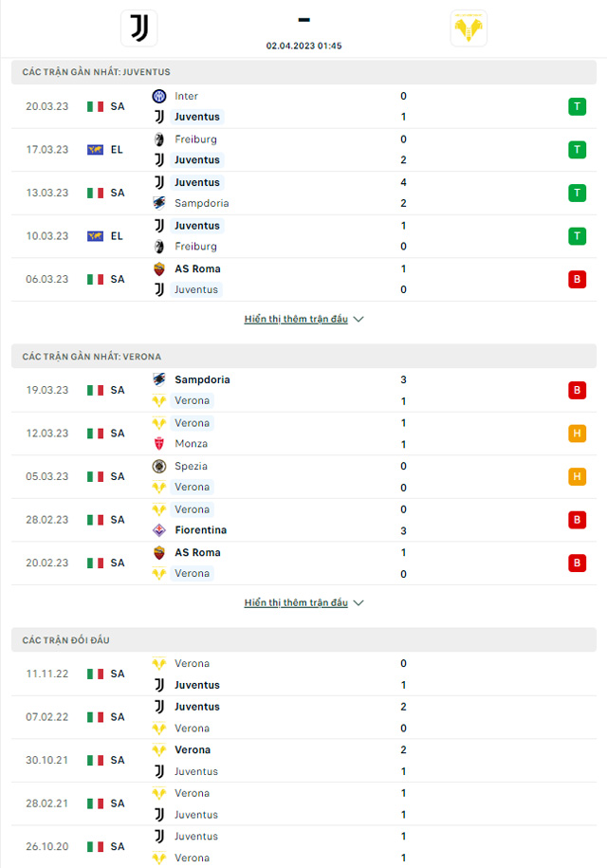Click the Sampdoria name in the 19.03.23 match
Screen dimensions: 607x868
[x=202, y=379]
